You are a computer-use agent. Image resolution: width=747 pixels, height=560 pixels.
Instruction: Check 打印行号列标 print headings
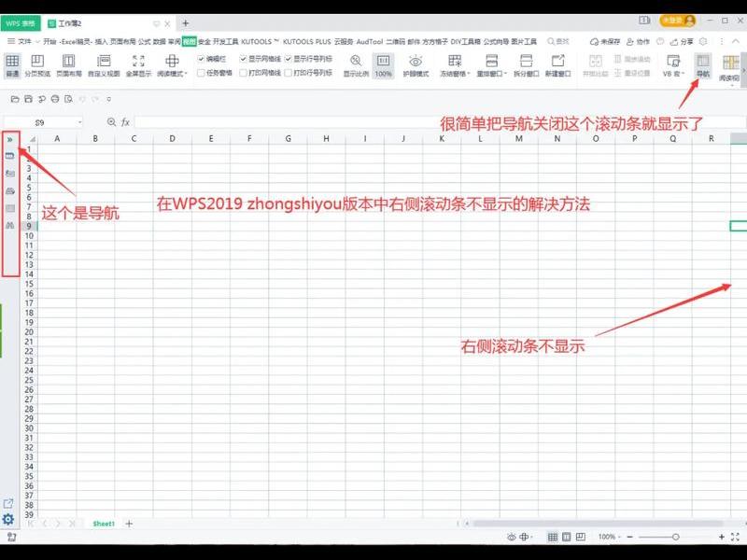pos(288,73)
